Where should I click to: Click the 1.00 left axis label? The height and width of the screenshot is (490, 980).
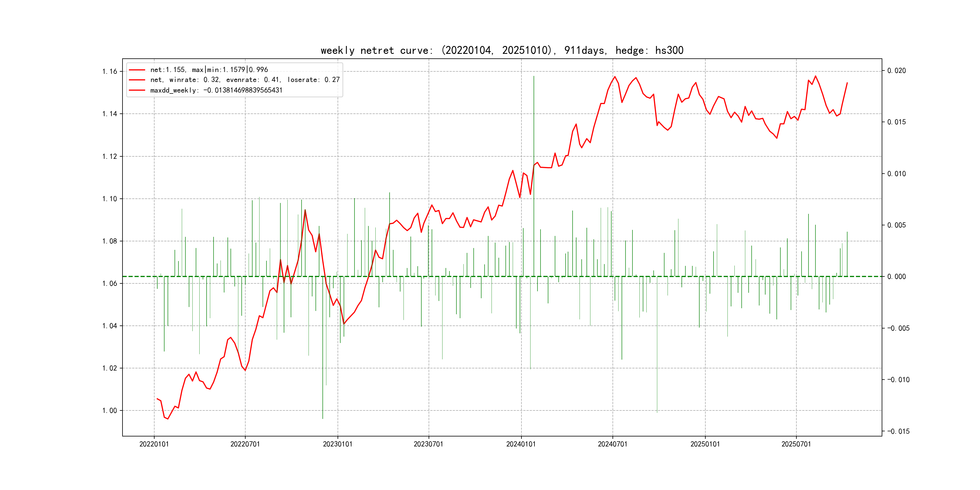pos(109,410)
